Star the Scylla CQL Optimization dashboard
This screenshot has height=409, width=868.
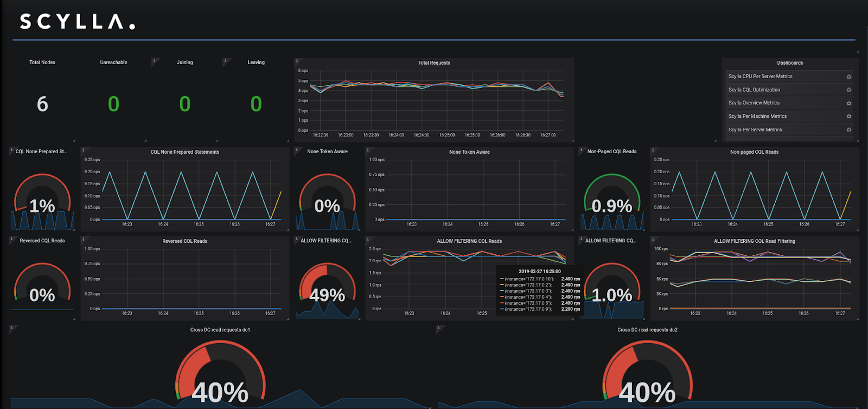coord(849,90)
